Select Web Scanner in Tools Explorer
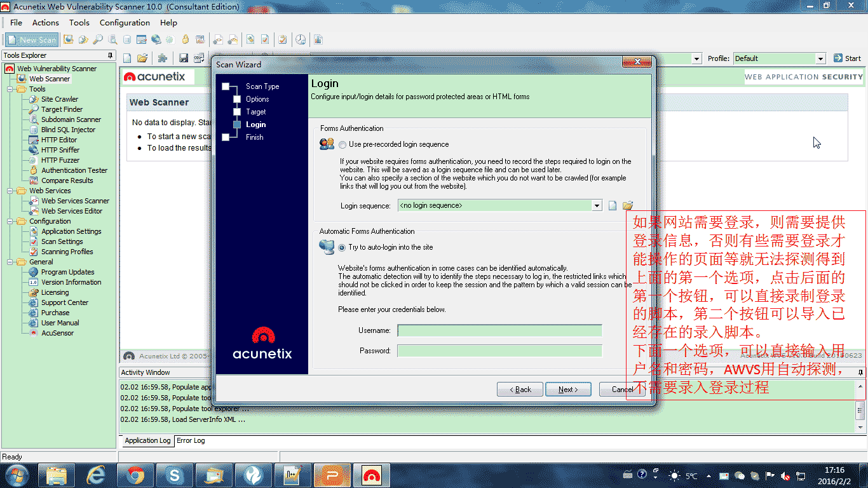868x488 pixels. (x=50, y=79)
